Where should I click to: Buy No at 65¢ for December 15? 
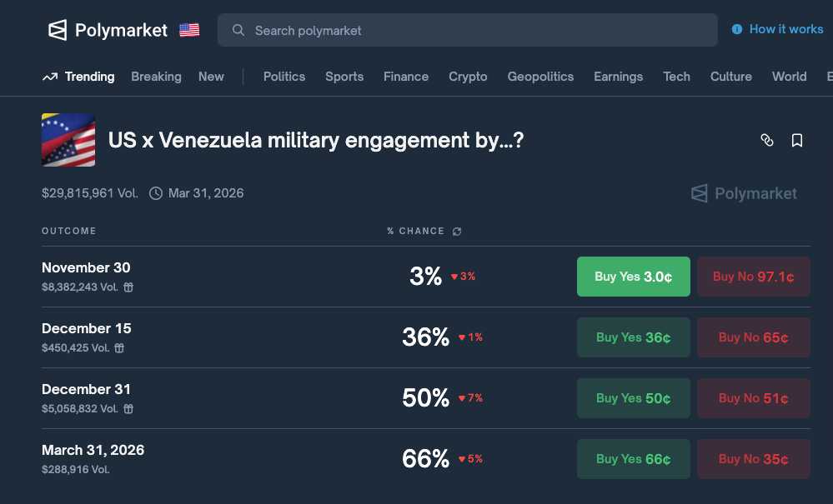pyautogui.click(x=753, y=337)
